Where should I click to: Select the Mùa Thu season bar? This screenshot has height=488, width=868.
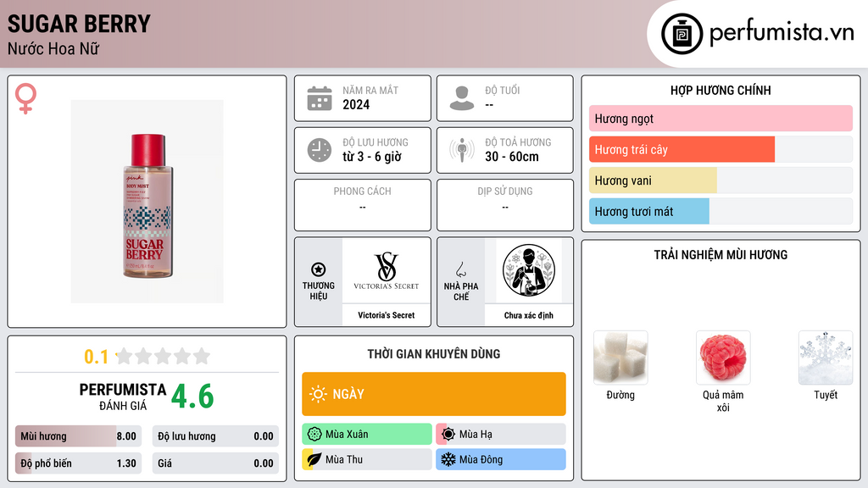(367, 459)
